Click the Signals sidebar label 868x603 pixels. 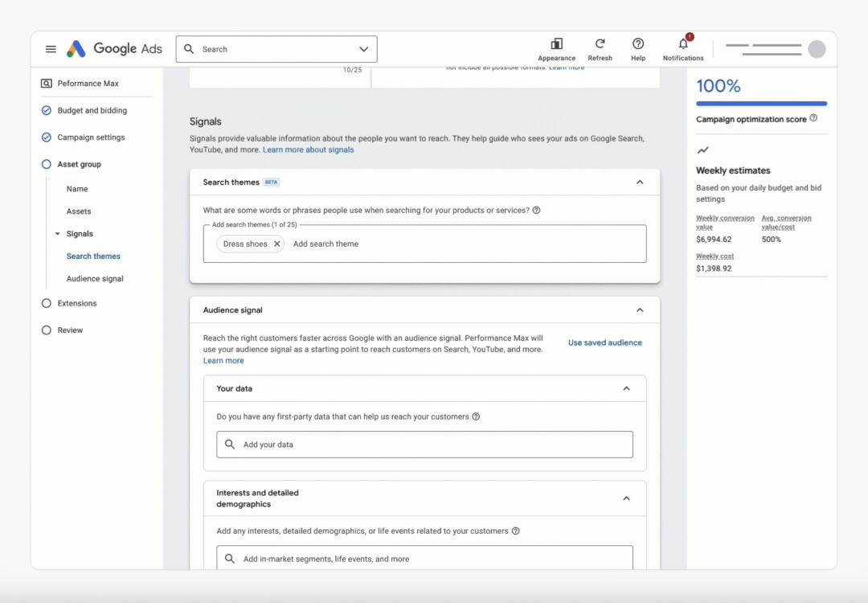tap(80, 234)
